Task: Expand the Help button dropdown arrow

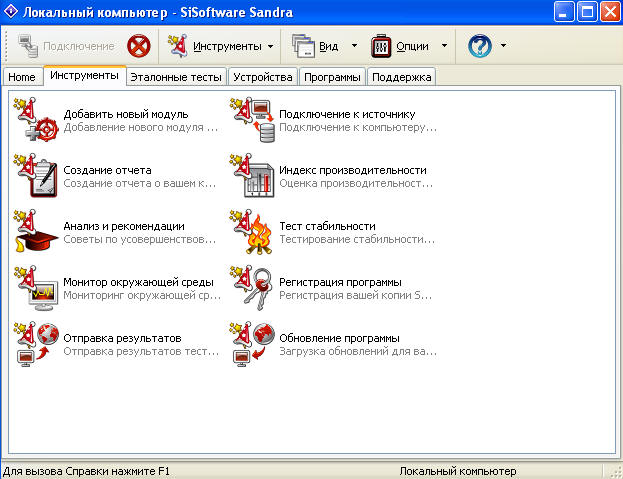Action: point(503,46)
